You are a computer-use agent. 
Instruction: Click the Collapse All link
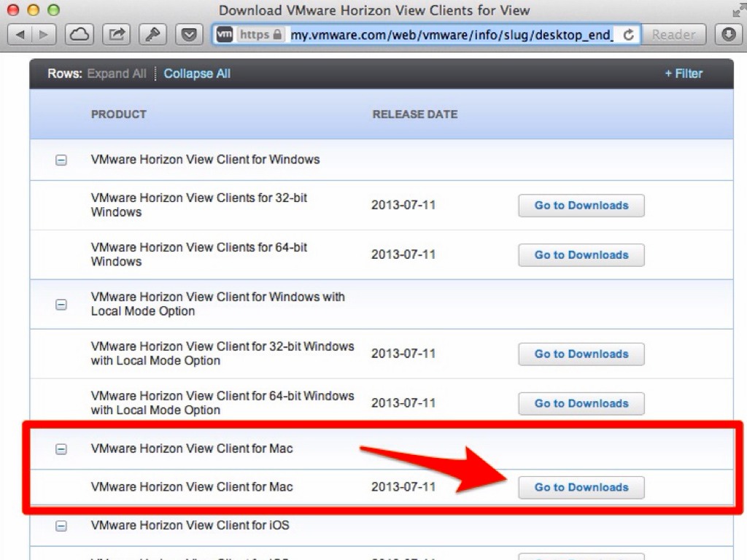197,74
